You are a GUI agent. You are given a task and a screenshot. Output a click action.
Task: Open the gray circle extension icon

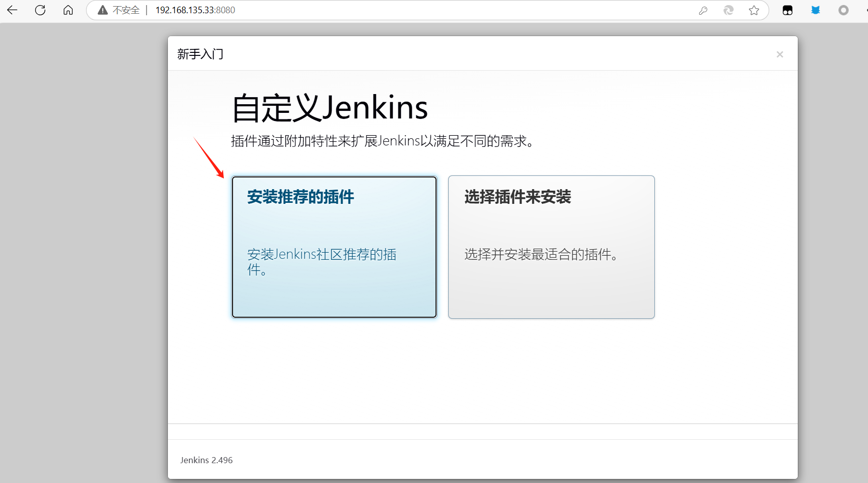(x=843, y=10)
